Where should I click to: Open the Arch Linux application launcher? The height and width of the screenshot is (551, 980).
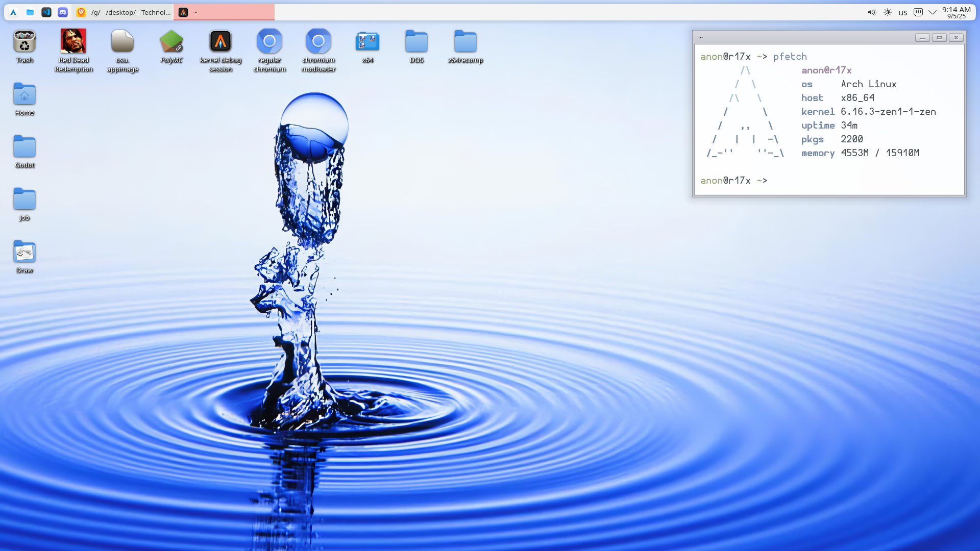pos(13,12)
